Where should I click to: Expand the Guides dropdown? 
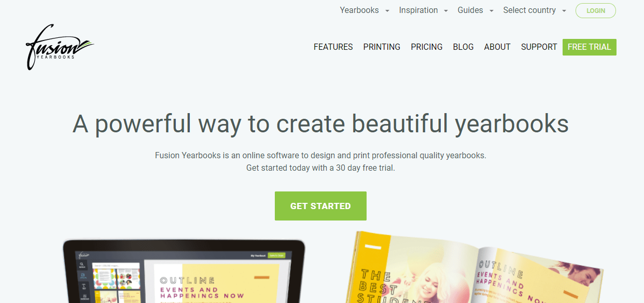tap(475, 10)
